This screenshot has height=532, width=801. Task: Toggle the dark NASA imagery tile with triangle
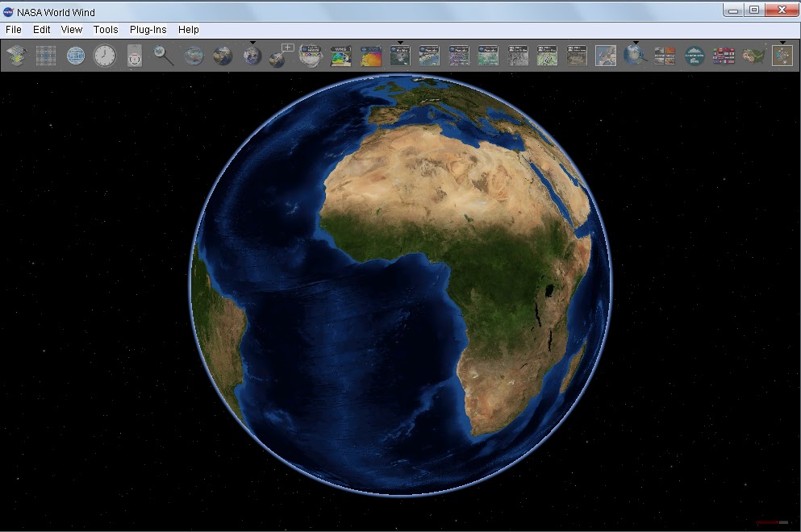(x=400, y=56)
